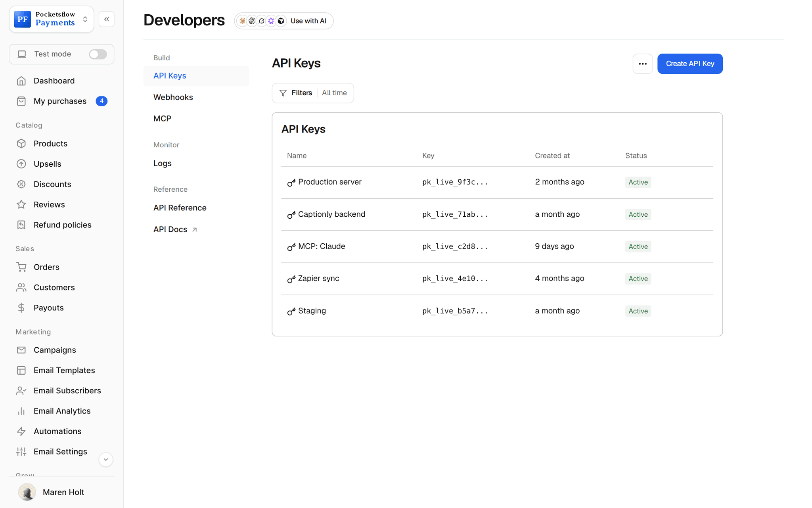Viewport: 812px width, 508px height.
Task: Click the Email Settings sliders icon
Action: [x=21, y=452]
